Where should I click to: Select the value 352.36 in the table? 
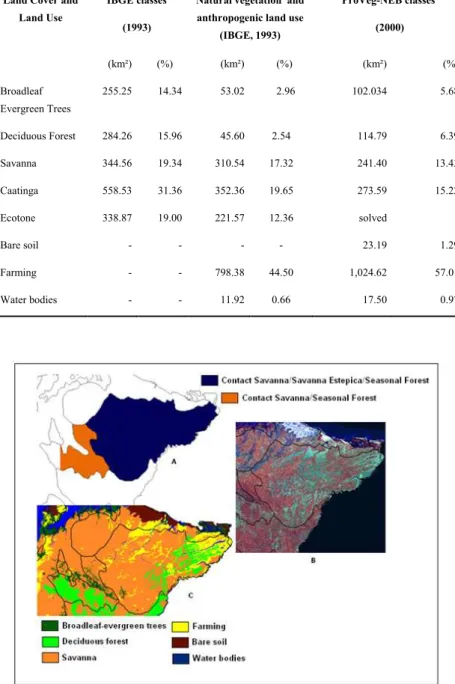coord(229,191)
